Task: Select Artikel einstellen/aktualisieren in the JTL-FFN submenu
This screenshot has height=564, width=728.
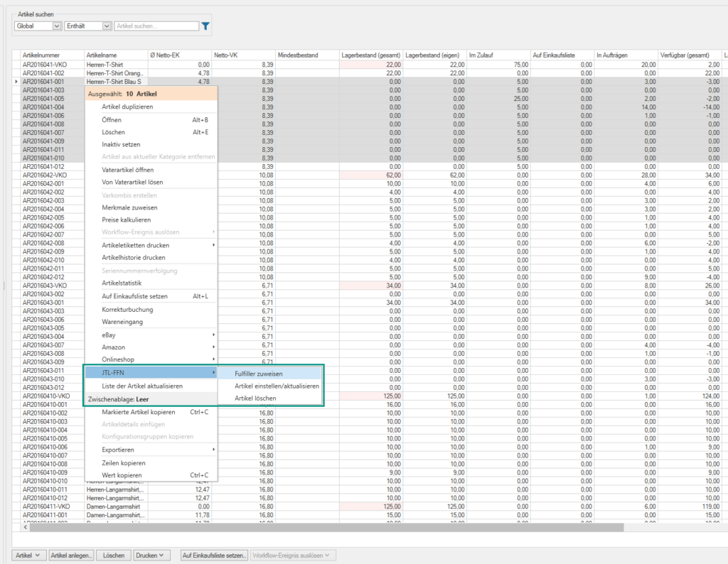Action: (277, 386)
